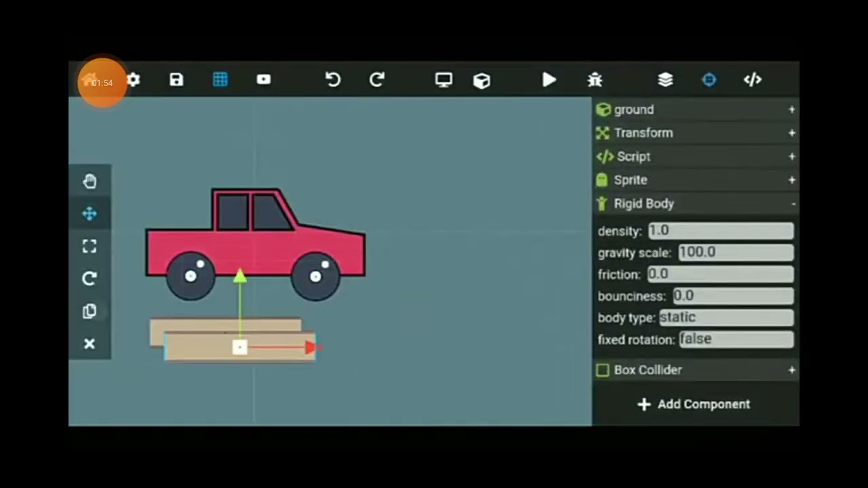Screen dimensions: 868x488
Task: Select the scale frame tool
Action: 90,247
